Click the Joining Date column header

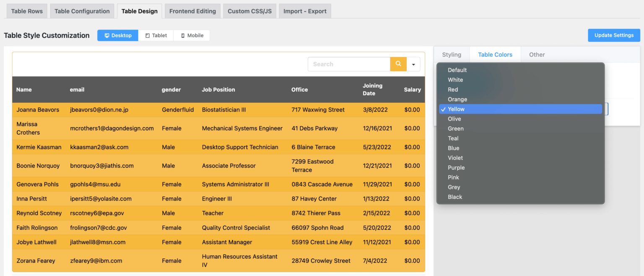click(x=372, y=89)
